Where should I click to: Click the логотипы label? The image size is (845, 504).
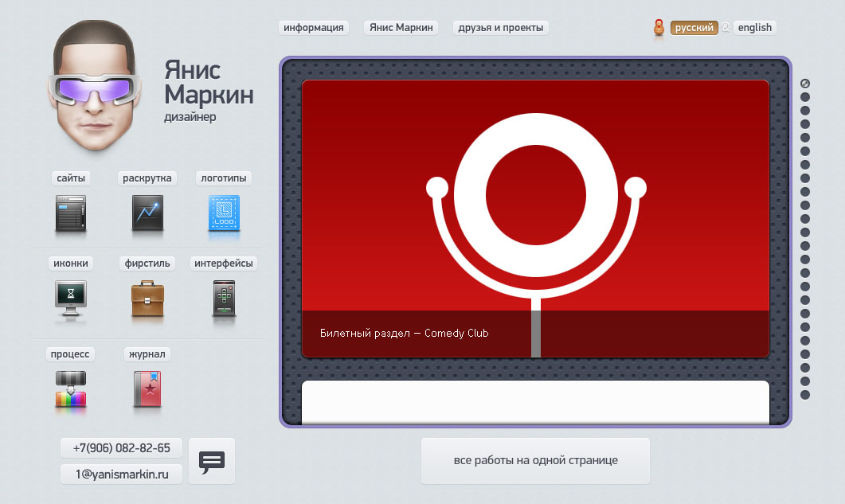tap(224, 178)
